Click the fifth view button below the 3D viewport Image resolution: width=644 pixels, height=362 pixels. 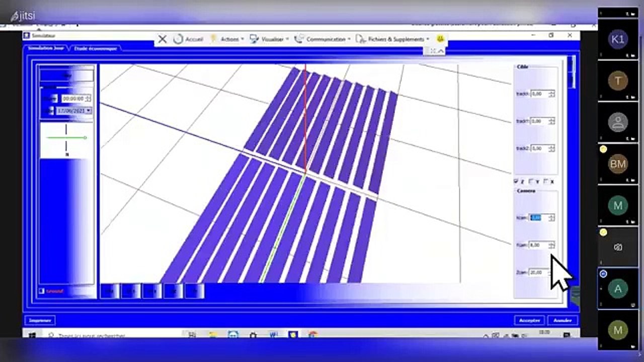194,291
